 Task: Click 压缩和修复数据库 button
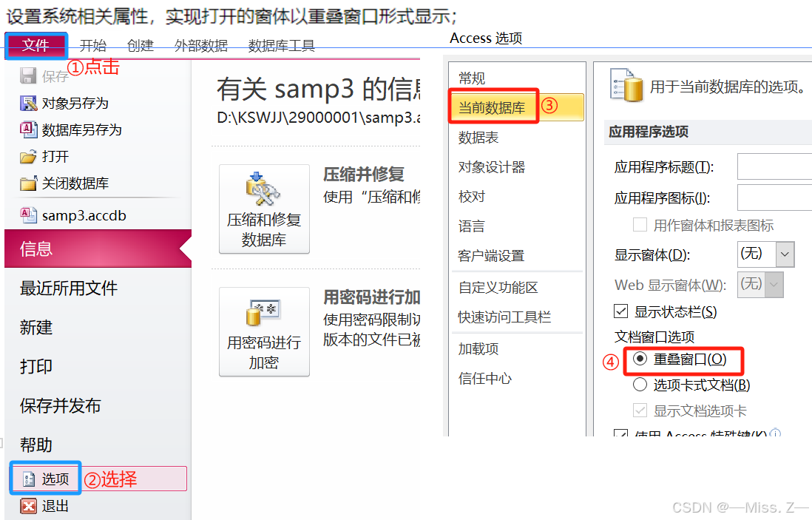264,209
